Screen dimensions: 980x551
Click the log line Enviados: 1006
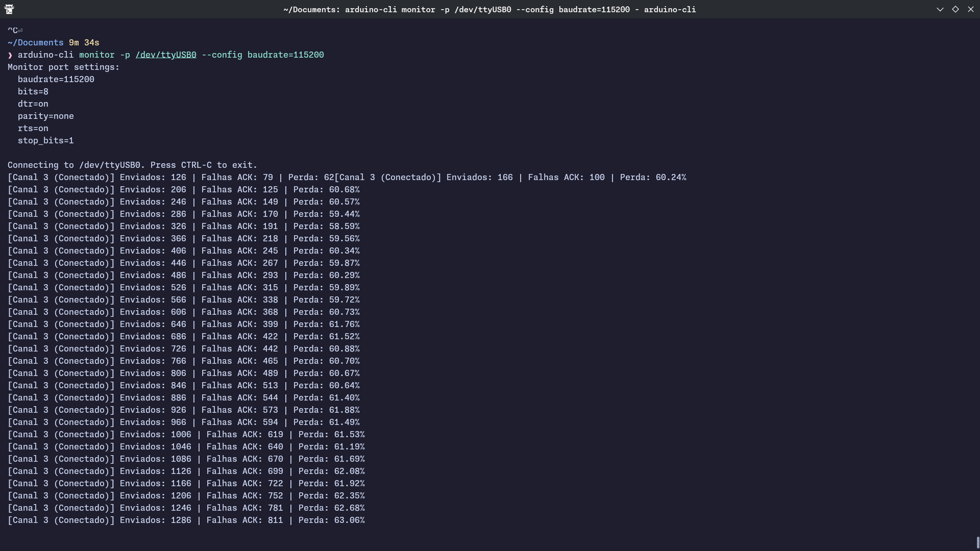point(186,434)
